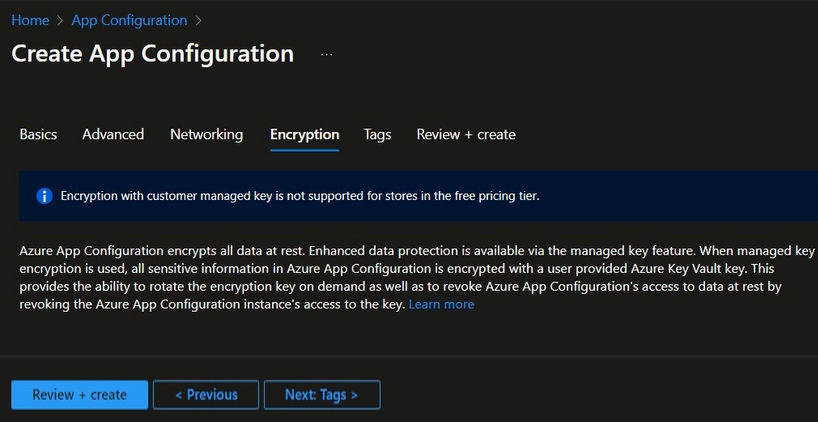Open the ellipsis more options menu
The height and width of the screenshot is (422, 818).
[x=327, y=54]
